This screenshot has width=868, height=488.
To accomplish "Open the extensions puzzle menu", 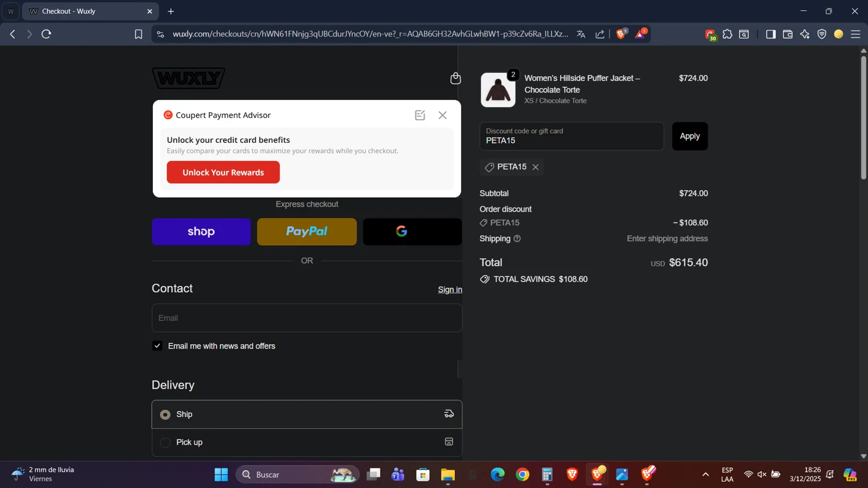I will (727, 34).
